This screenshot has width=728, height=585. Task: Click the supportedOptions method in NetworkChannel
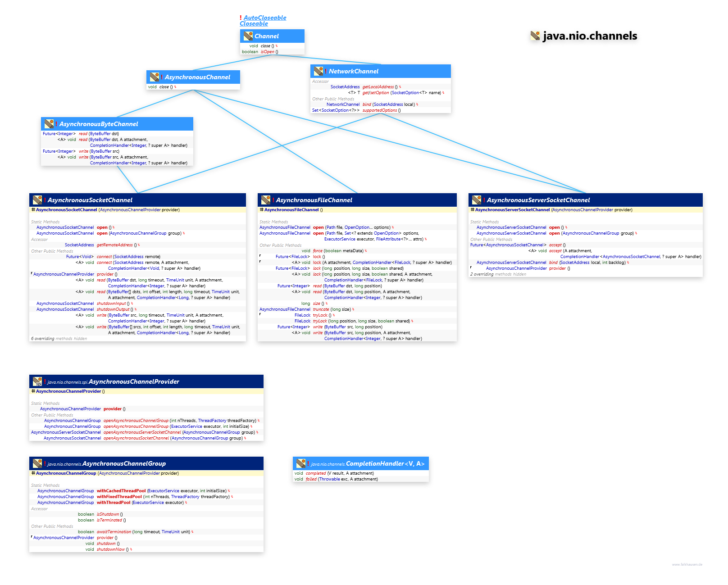pyautogui.click(x=380, y=110)
